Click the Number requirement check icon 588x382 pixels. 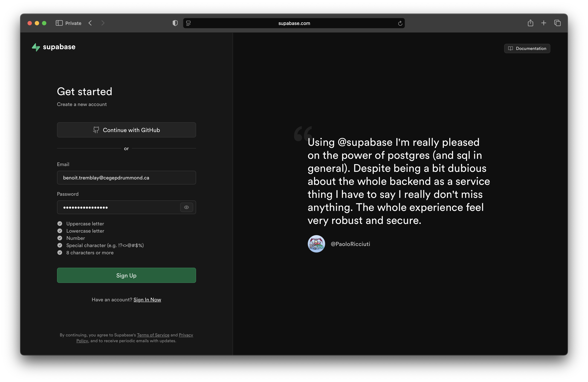point(60,238)
